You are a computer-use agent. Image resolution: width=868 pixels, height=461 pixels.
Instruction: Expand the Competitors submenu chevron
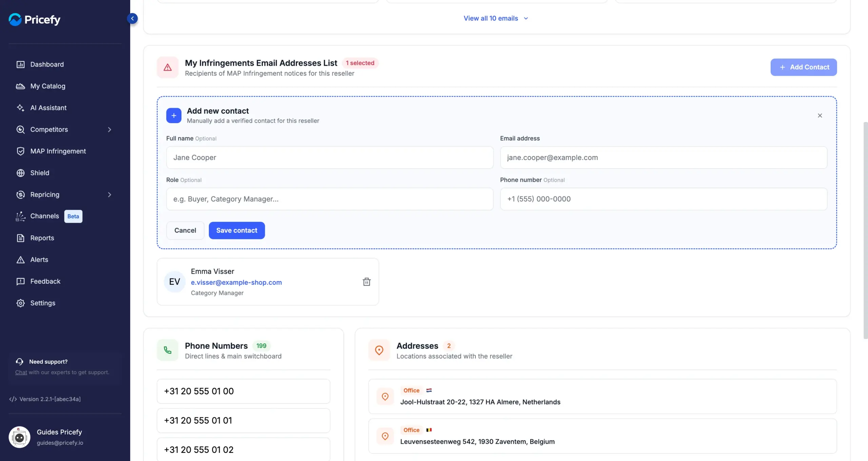(x=109, y=129)
